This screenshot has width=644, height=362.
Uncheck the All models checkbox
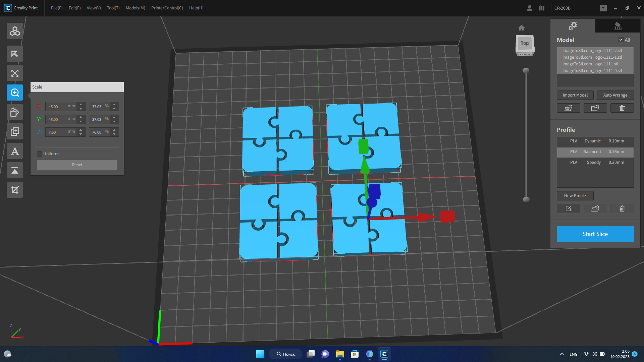tap(621, 40)
